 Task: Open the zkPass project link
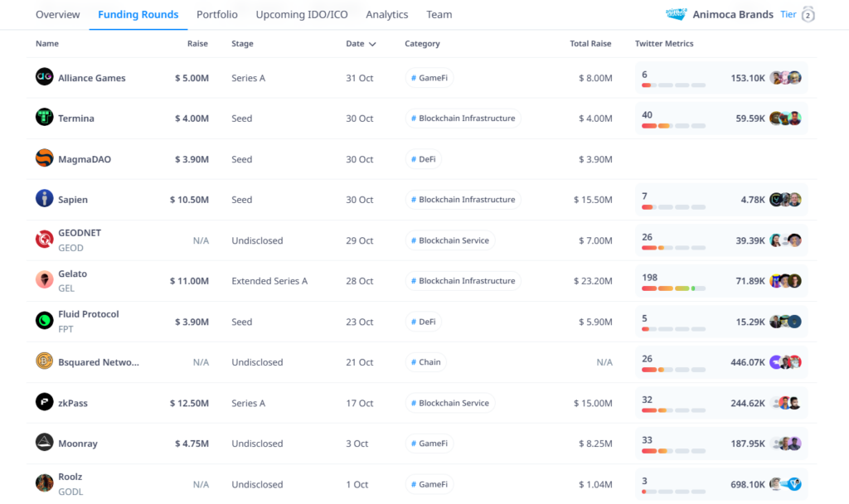[x=73, y=403]
